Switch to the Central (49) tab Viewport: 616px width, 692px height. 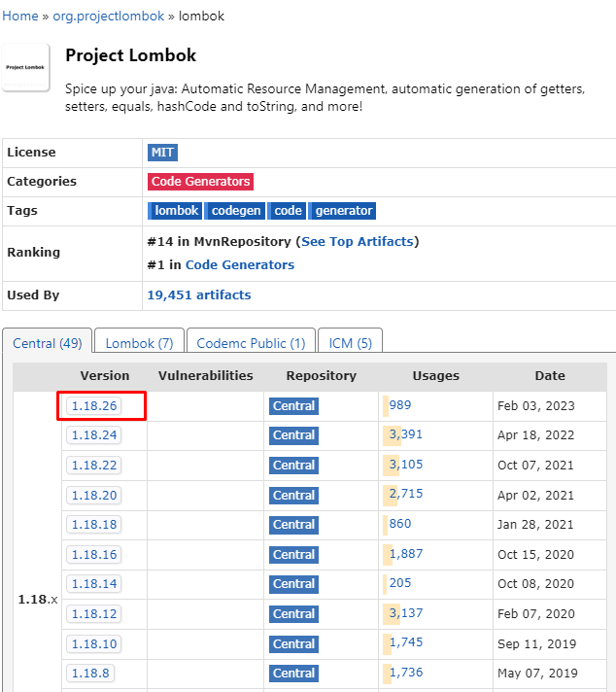point(48,343)
